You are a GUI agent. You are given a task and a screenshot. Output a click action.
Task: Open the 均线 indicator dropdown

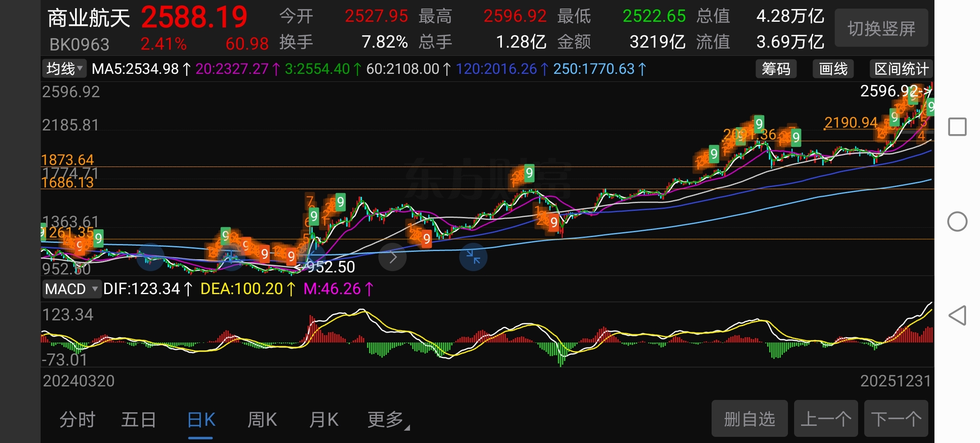[64, 69]
